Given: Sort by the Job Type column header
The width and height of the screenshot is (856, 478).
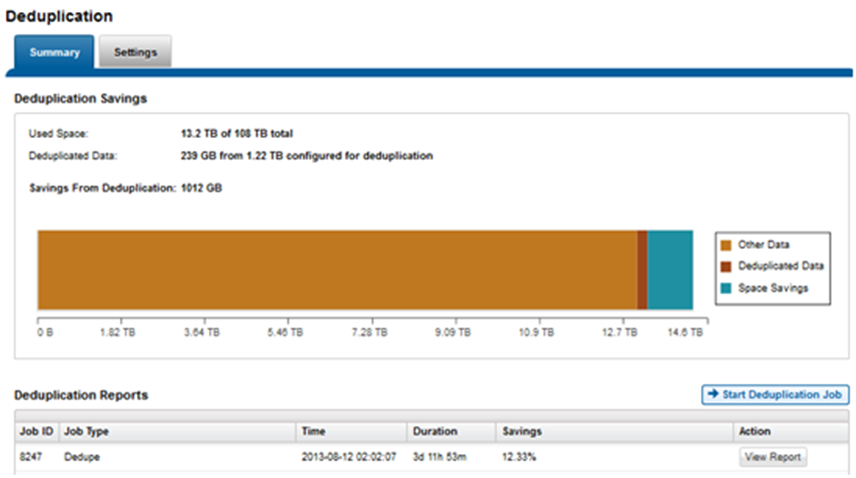Looking at the screenshot, I should click(x=177, y=432).
